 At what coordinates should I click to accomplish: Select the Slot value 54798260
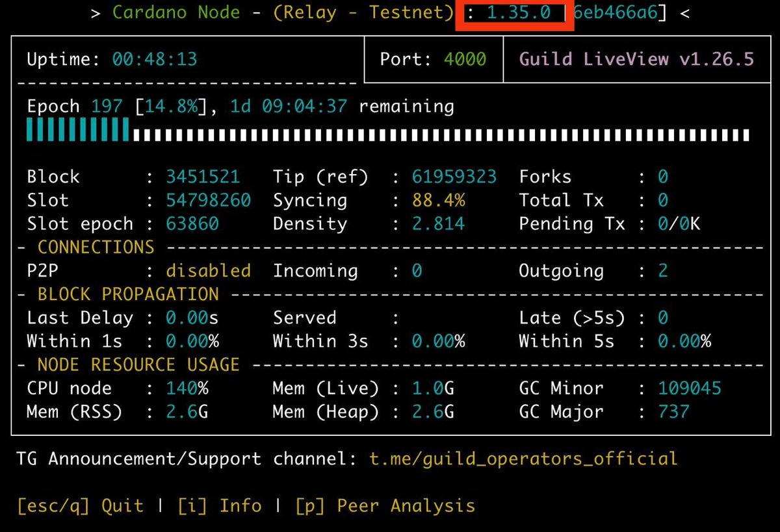(208, 200)
